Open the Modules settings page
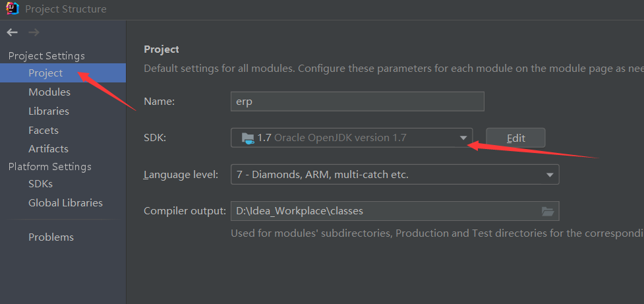Viewport: 644px width, 304px height. pyautogui.click(x=49, y=92)
